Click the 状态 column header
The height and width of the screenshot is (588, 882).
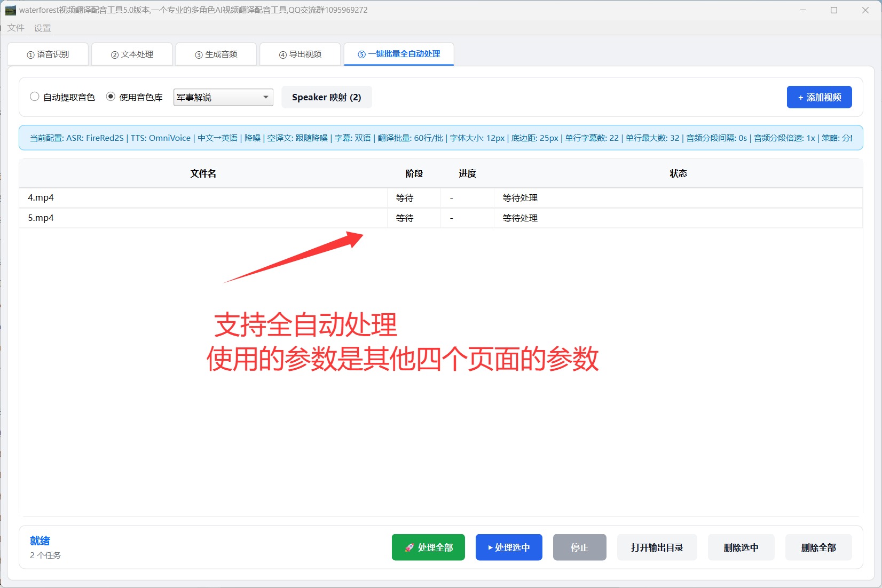point(678,173)
